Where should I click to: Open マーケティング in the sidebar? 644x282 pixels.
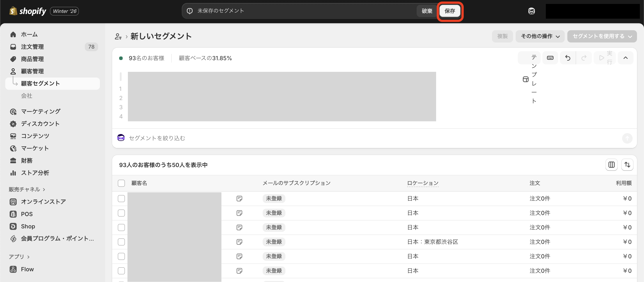point(41,111)
